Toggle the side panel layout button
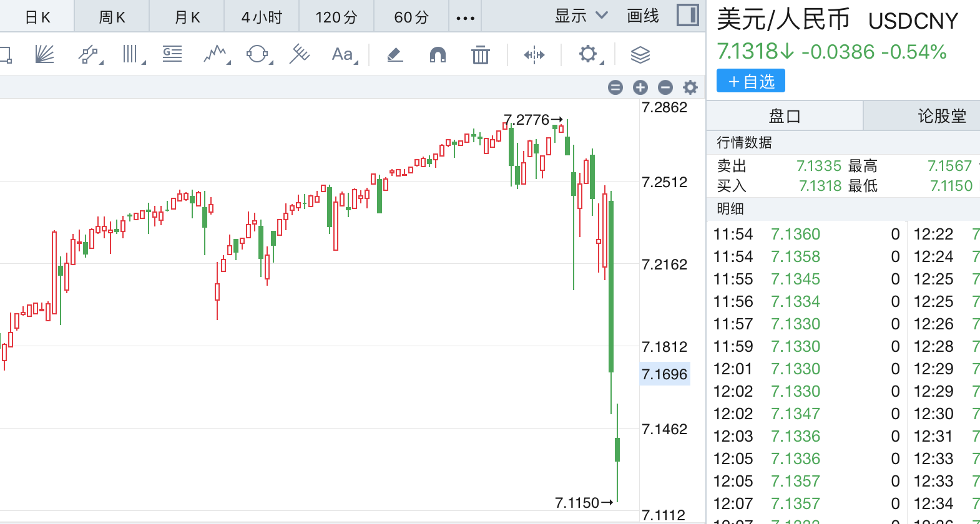The image size is (980, 524). click(x=687, y=16)
